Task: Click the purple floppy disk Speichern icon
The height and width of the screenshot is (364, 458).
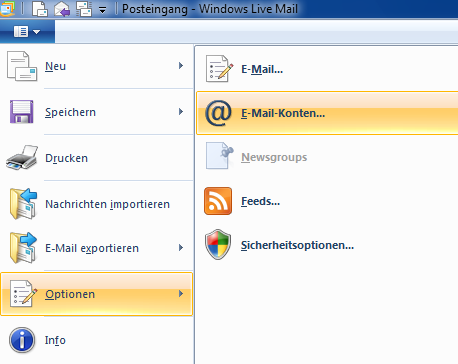Action: (22, 112)
